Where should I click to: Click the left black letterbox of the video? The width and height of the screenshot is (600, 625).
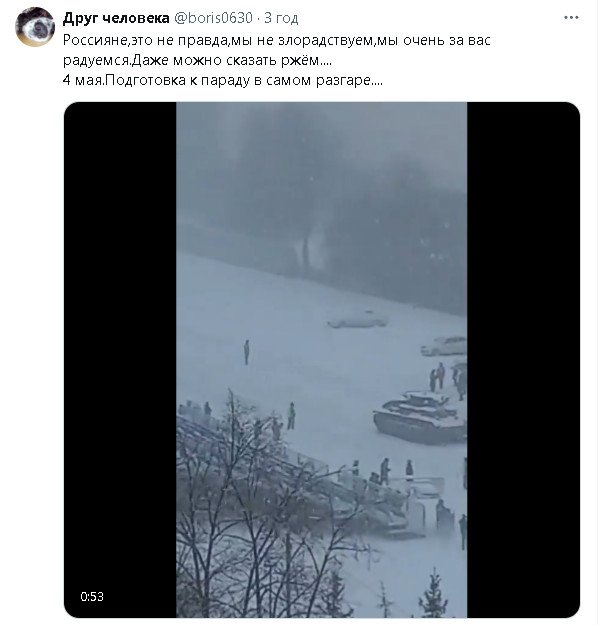(x=120, y=360)
